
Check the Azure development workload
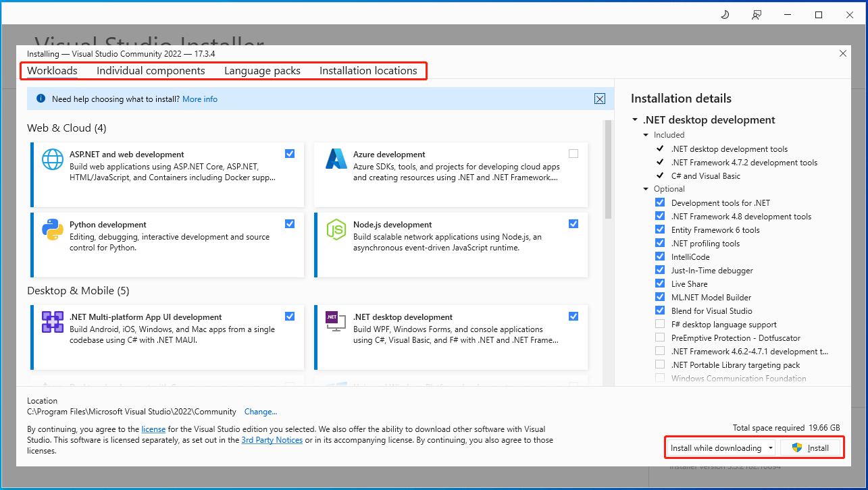[x=573, y=154]
